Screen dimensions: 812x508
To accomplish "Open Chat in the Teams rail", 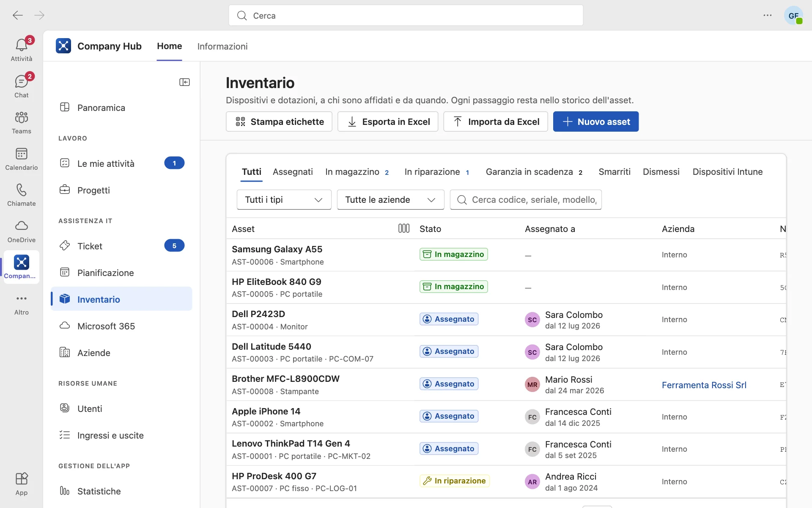I will click(x=22, y=86).
